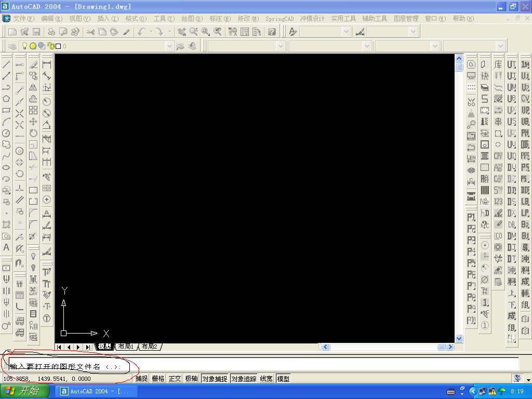Toggle 正交 ortho mode in status bar

click(x=175, y=379)
